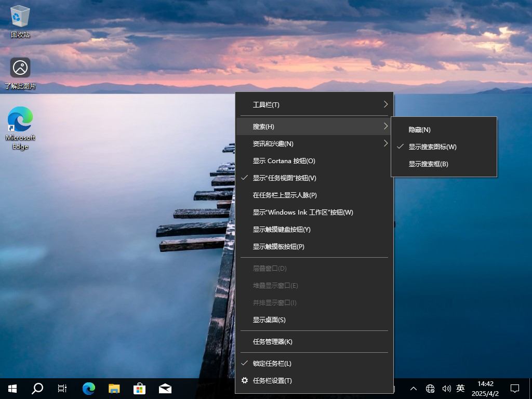
Task: Click the network globe tray icon
Action: click(430, 389)
